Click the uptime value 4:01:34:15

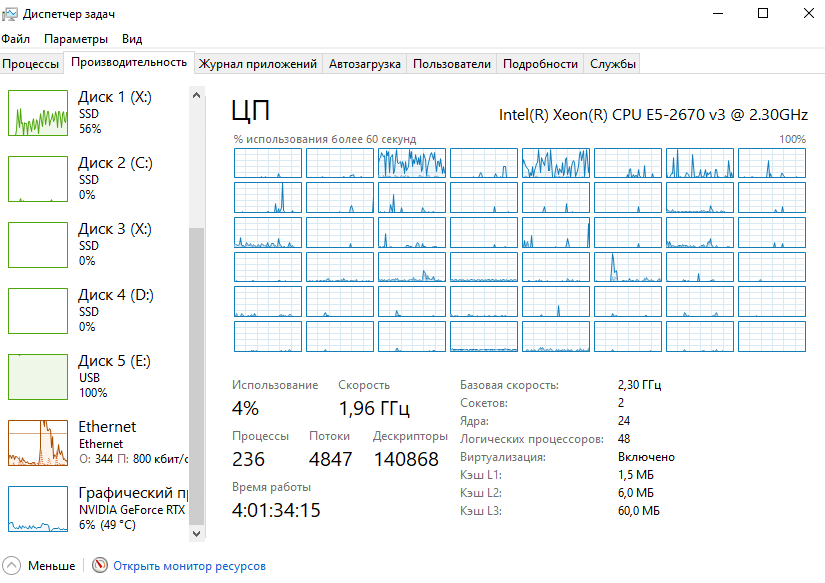(x=276, y=510)
